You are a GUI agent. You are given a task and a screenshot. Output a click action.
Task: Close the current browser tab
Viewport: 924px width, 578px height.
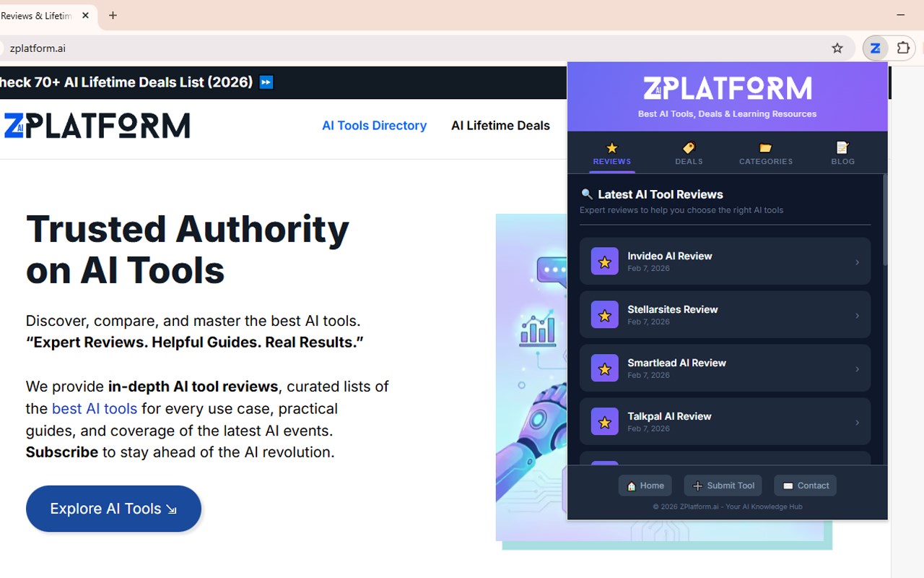click(85, 15)
